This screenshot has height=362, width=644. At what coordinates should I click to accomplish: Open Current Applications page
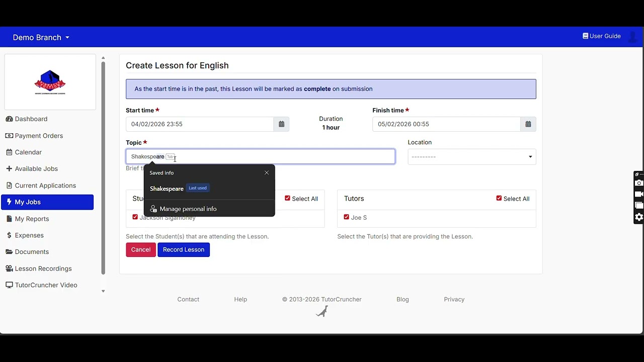coord(45,186)
